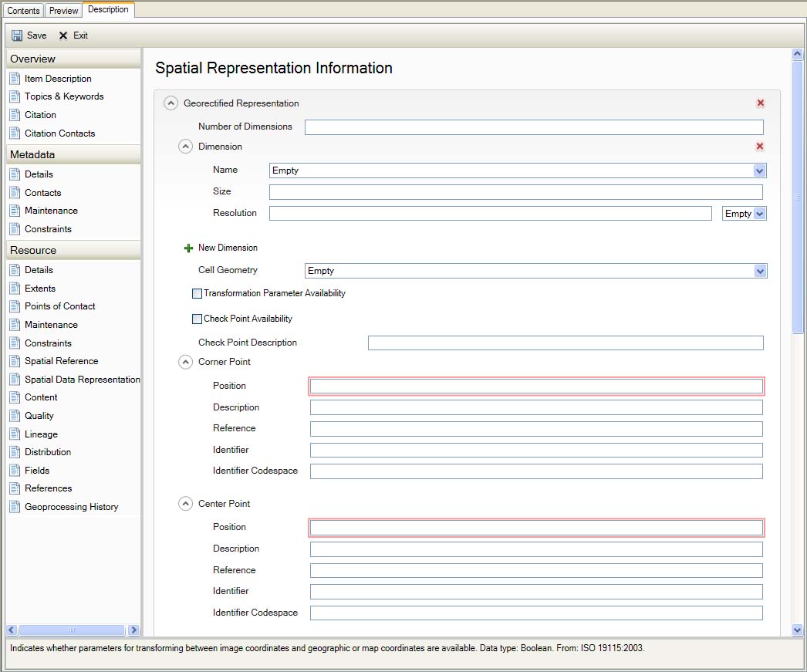Click the New Dimension plus icon
807x672 pixels.
[189, 248]
